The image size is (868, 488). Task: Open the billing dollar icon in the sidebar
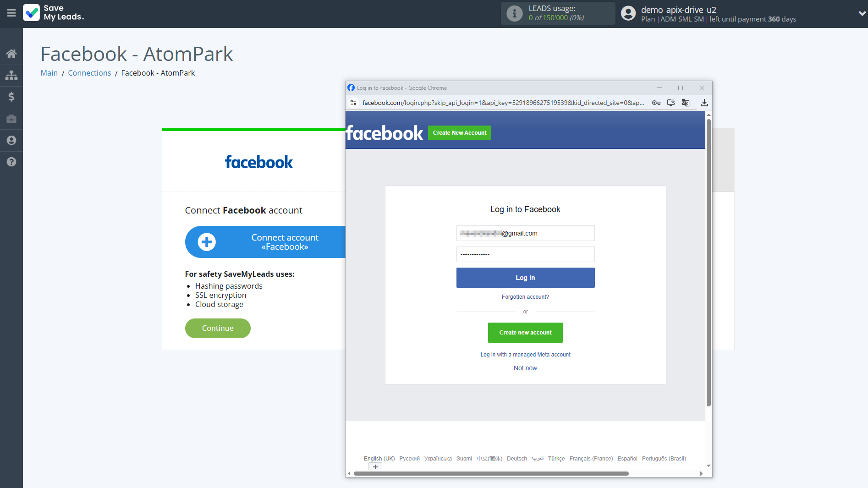(x=11, y=97)
